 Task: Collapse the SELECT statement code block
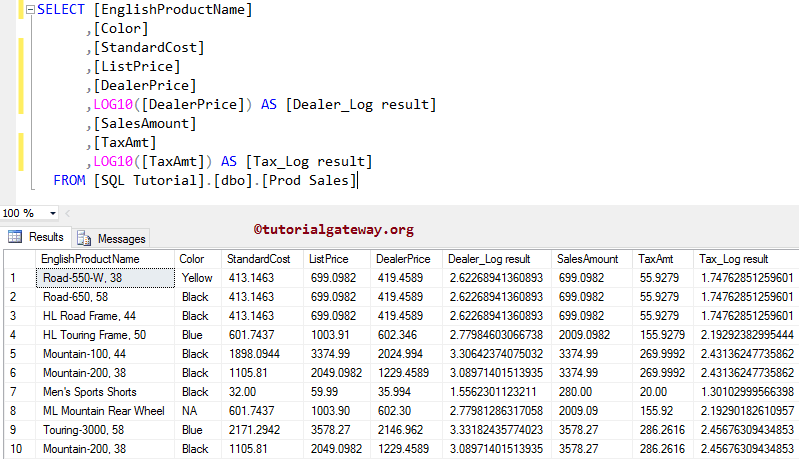30,9
